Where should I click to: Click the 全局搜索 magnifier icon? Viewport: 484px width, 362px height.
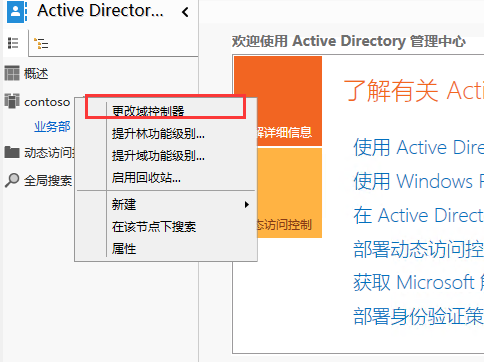click(12, 180)
